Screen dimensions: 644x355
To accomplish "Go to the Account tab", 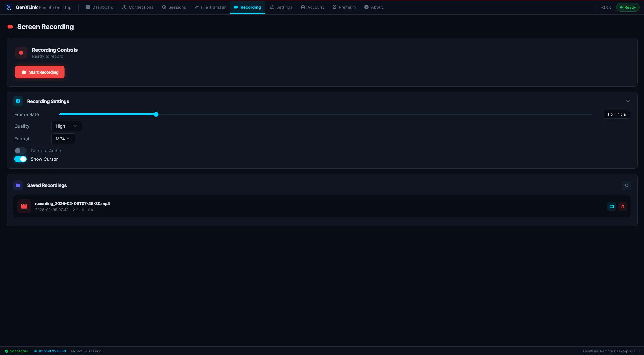I will tap(312, 7).
